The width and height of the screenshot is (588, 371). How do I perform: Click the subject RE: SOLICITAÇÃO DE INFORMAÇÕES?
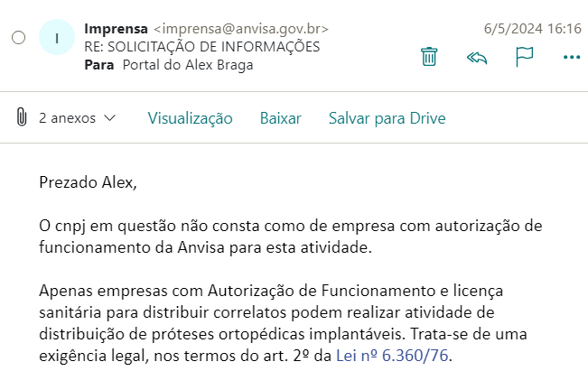click(x=202, y=47)
